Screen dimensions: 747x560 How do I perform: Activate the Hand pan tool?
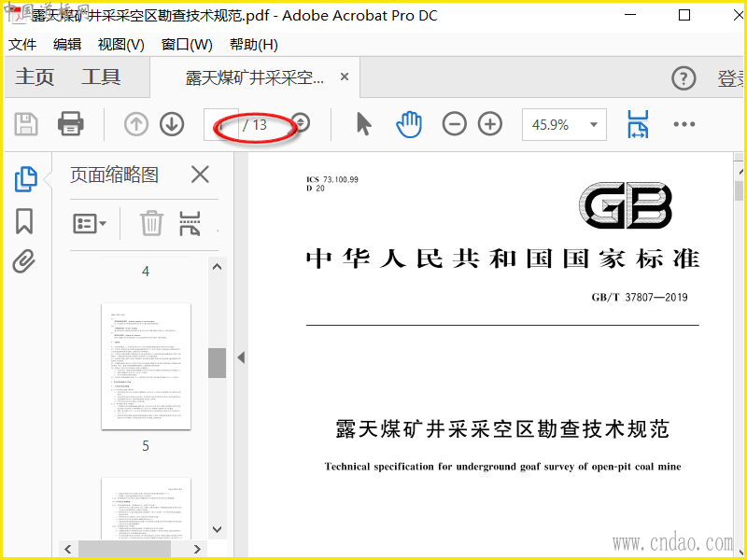(409, 124)
